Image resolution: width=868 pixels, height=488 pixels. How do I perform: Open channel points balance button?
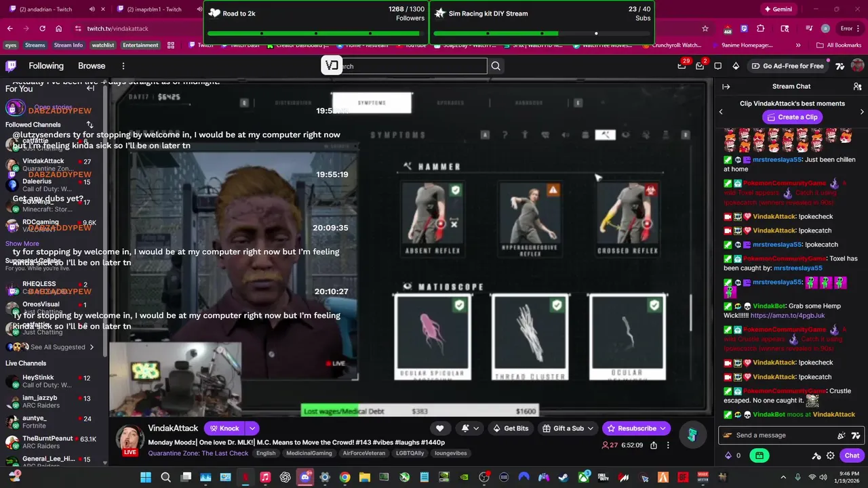[x=733, y=455]
